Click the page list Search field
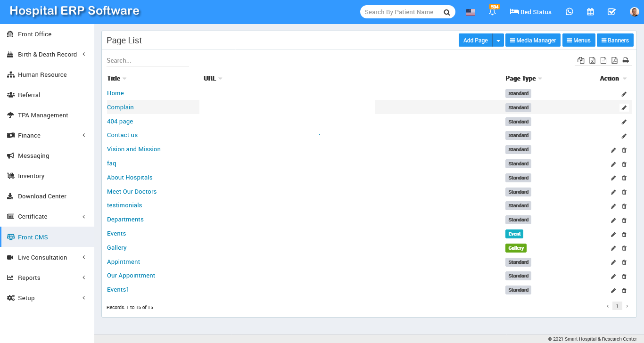Screen dimensions: 644x343 coord(148,60)
